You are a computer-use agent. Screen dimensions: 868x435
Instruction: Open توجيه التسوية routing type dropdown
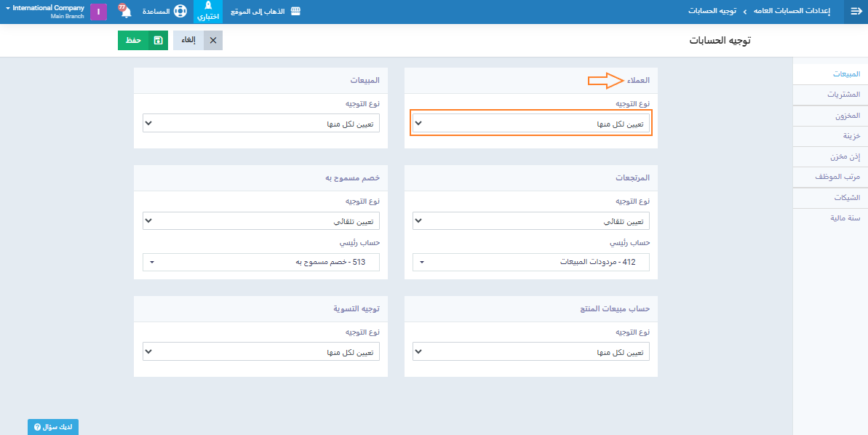click(261, 352)
